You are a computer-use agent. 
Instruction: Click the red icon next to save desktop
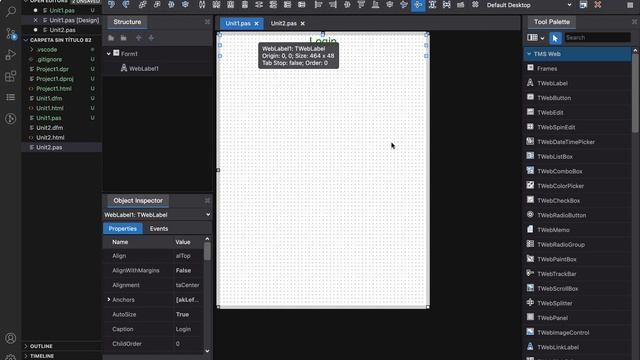[x=598, y=5]
